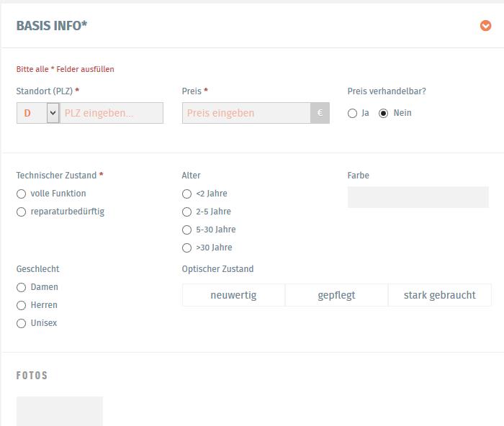Click the stark gebraucht condition button
The width and height of the screenshot is (504, 426).
[440, 295]
